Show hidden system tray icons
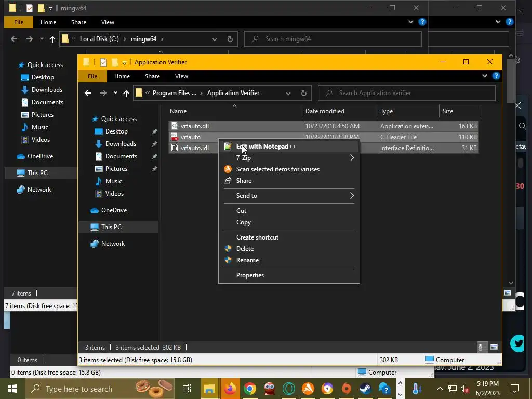532x399 pixels. [x=440, y=389]
